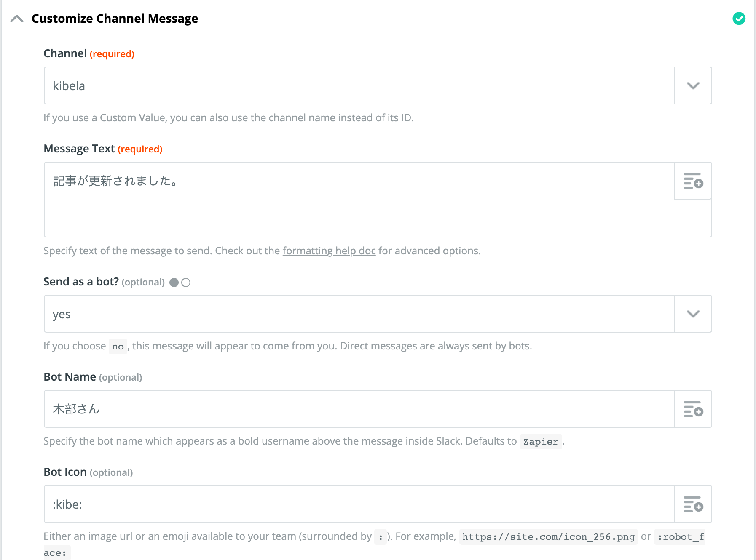Expand the Channel dropdown arrow
This screenshot has height=560, width=756.
(x=693, y=86)
